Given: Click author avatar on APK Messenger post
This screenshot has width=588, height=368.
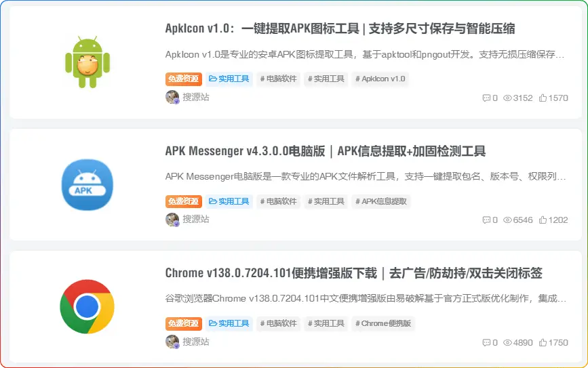Looking at the screenshot, I should pos(172,220).
